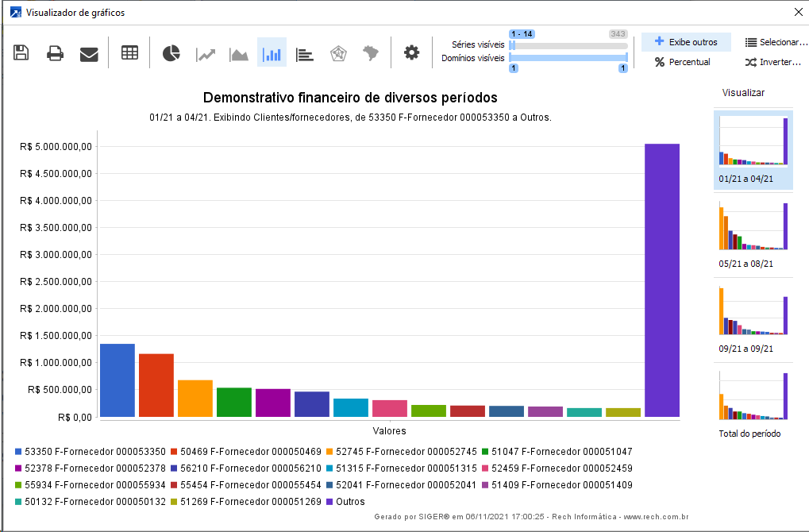Enable Percentual display mode

tap(682, 62)
